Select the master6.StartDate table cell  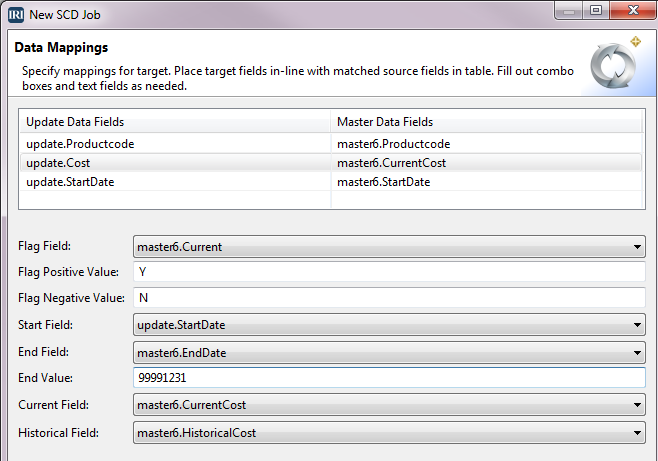[x=486, y=182]
